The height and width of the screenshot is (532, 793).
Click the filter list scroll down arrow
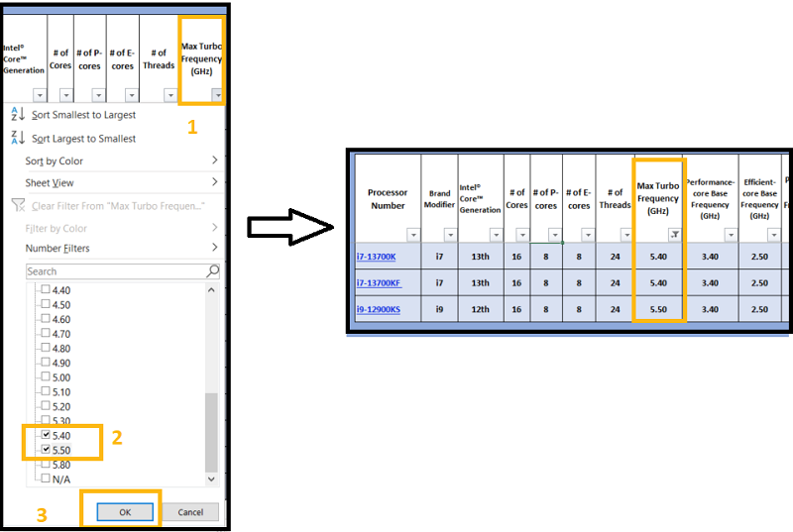(211, 479)
